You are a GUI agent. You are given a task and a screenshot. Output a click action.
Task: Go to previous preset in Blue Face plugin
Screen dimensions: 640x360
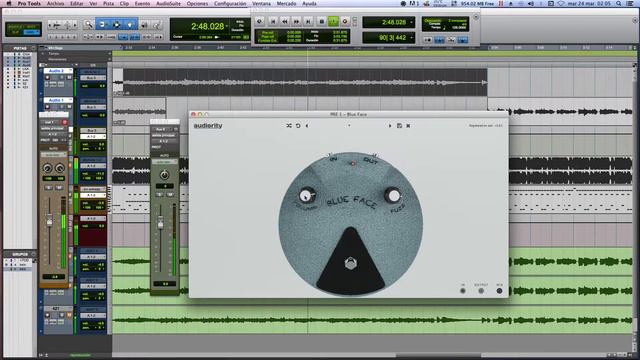307,126
